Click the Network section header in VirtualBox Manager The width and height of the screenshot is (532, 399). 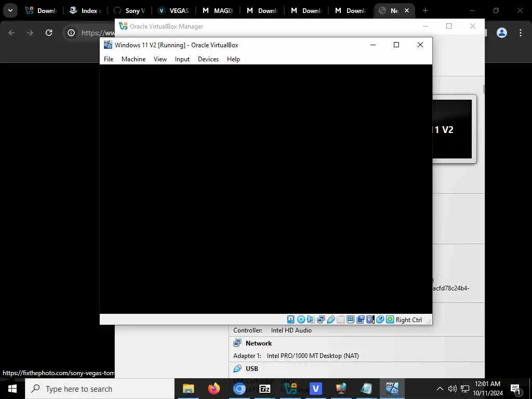coord(259,343)
